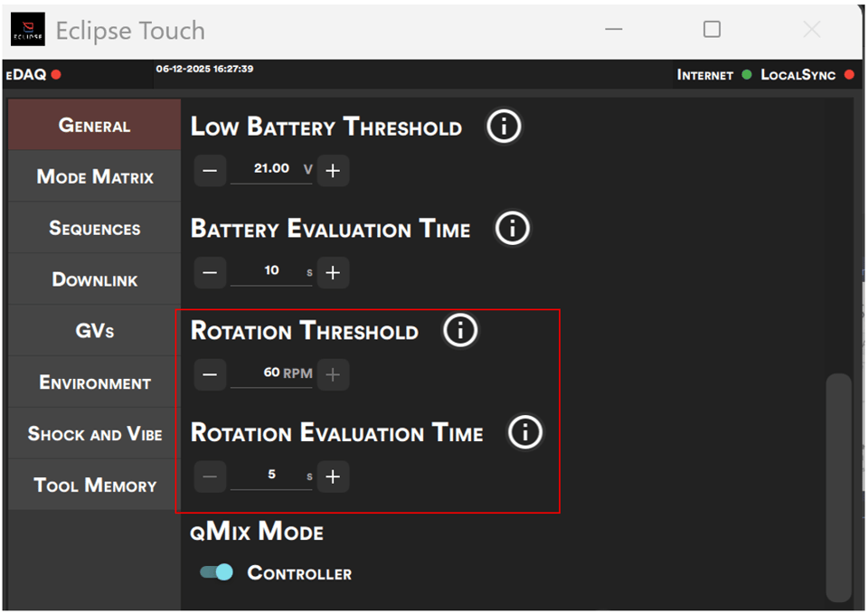868x613 pixels.
Task: Minimize the Eclipse Touch window
Action: click(x=613, y=29)
